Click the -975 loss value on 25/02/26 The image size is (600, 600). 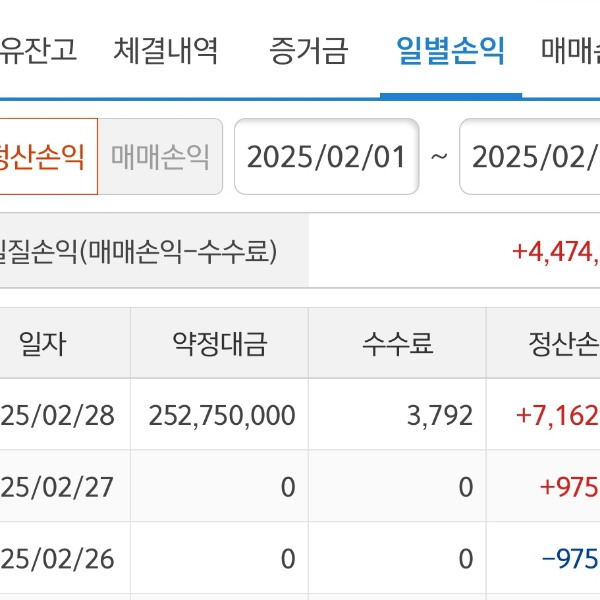tap(569, 558)
